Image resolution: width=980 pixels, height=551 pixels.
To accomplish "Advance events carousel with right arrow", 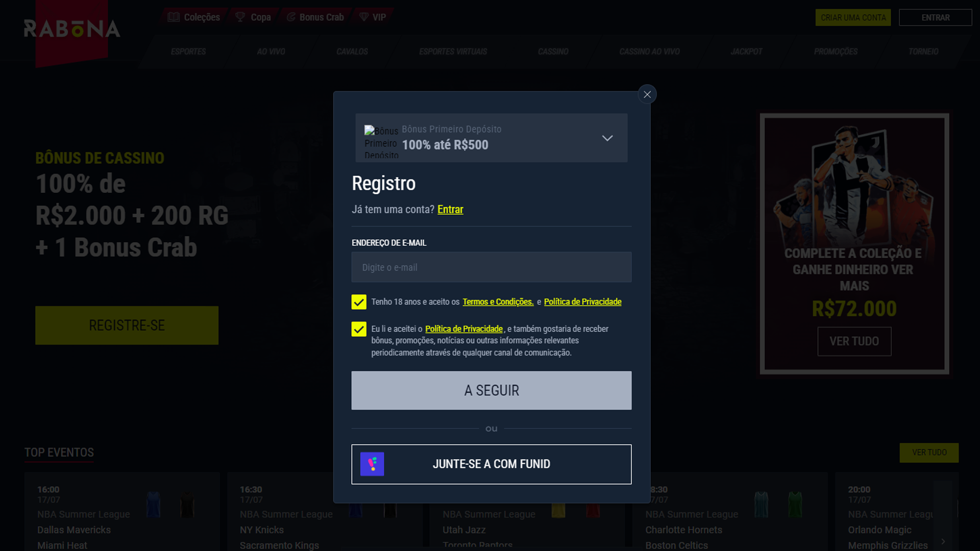I will click(943, 541).
